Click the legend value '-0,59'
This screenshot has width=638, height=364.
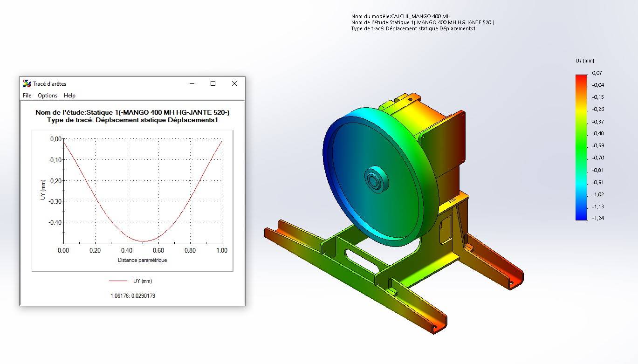598,145
